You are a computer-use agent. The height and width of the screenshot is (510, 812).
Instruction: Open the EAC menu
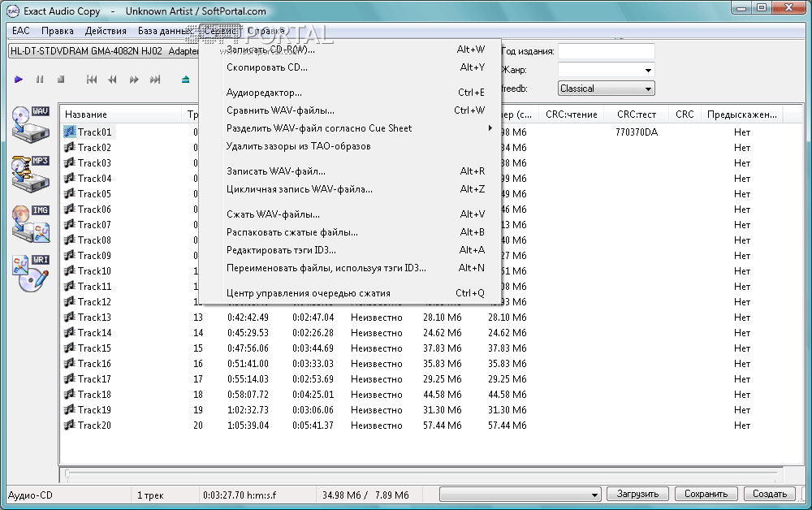pos(21,31)
